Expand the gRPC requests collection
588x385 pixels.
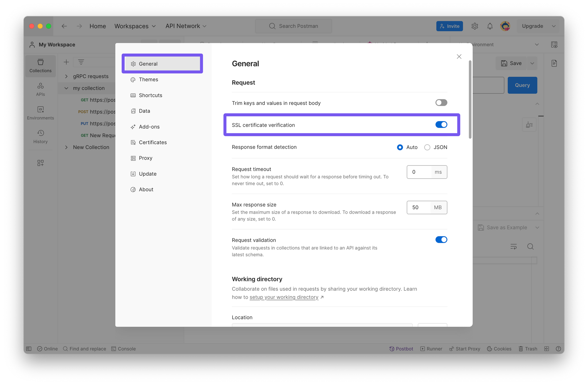pos(66,76)
